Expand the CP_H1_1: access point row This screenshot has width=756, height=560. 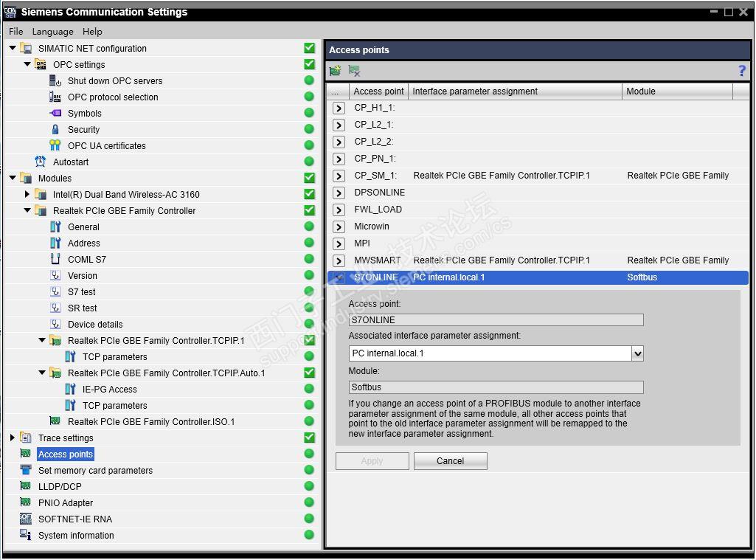tap(339, 108)
